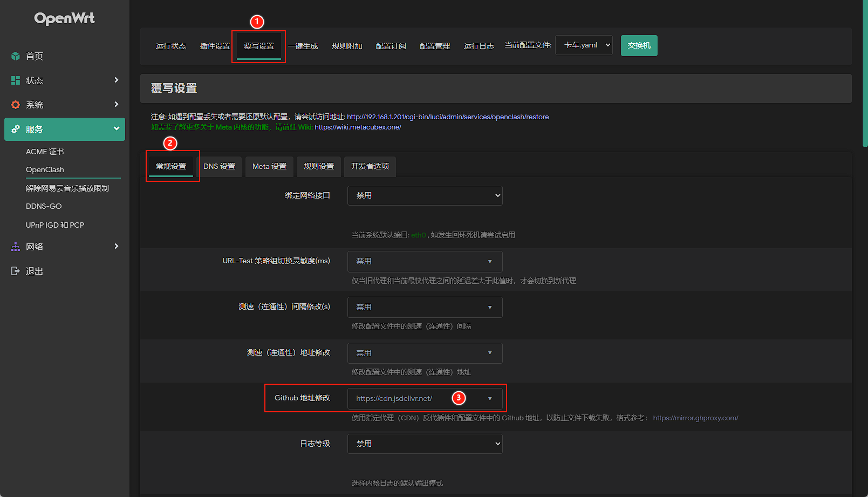
Task: Switch to the 配置订阅 tab
Action: click(x=391, y=46)
